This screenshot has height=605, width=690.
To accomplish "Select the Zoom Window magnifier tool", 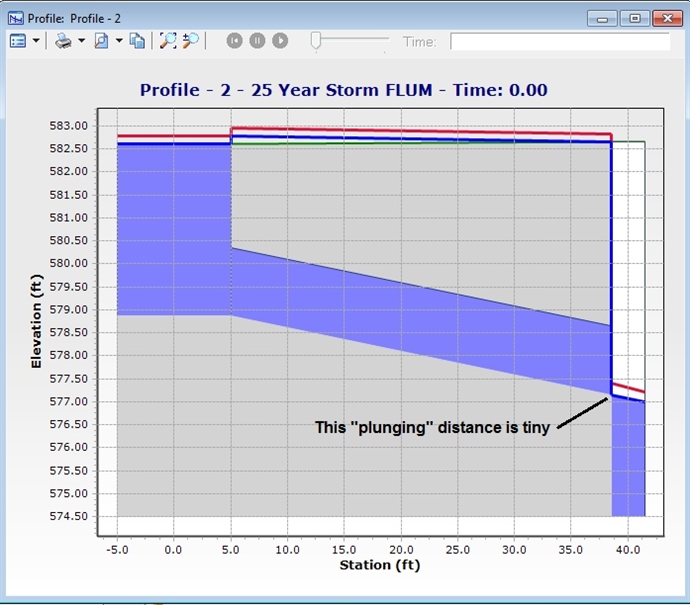I will click(190, 41).
